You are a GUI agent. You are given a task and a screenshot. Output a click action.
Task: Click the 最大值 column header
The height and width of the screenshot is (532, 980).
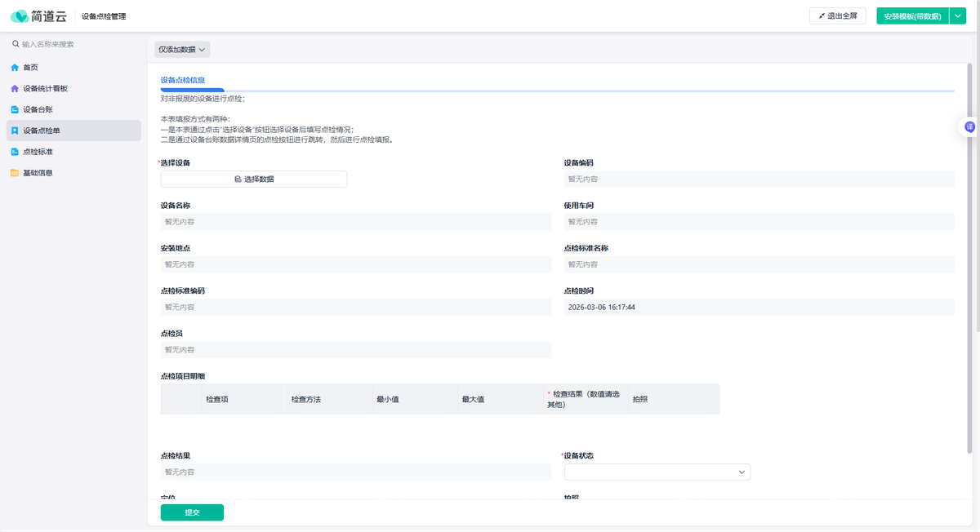pyautogui.click(x=499, y=399)
